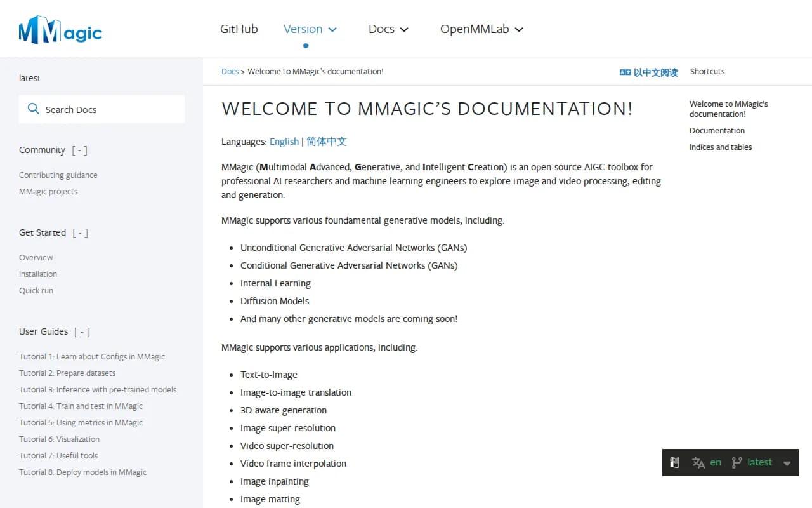Open Contributing guidance in the sidebar
Screen dimensions: 812x508
click(58, 175)
